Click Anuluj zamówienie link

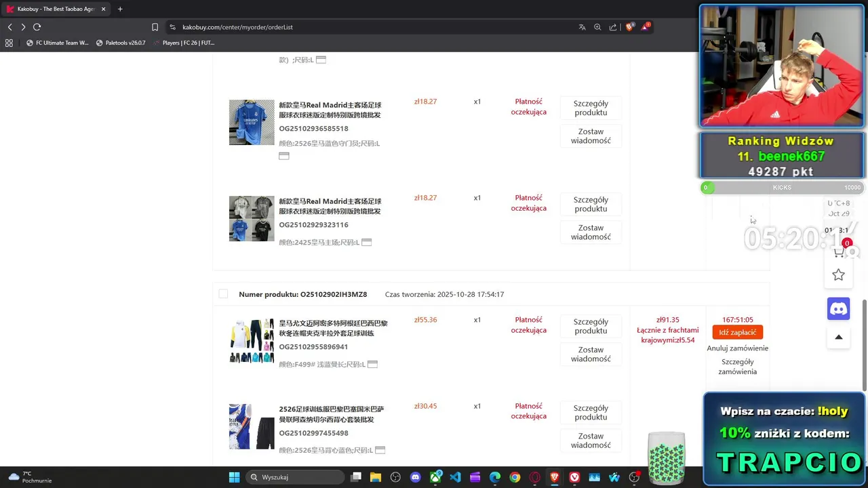[x=737, y=348]
